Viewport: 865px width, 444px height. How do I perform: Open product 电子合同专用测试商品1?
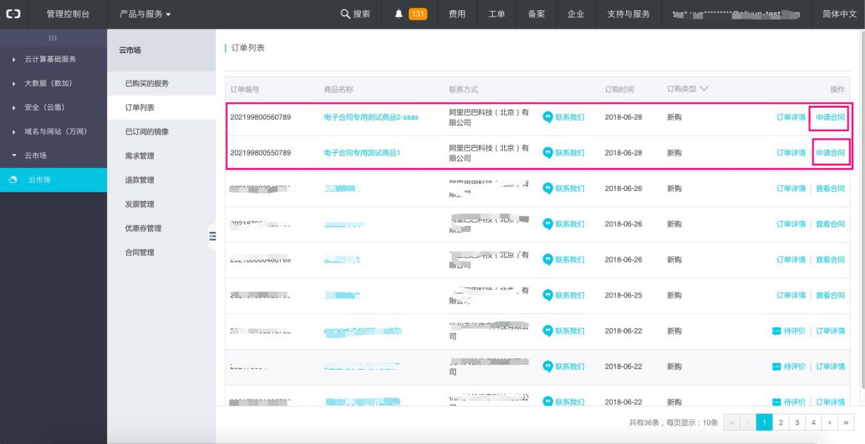click(x=362, y=153)
